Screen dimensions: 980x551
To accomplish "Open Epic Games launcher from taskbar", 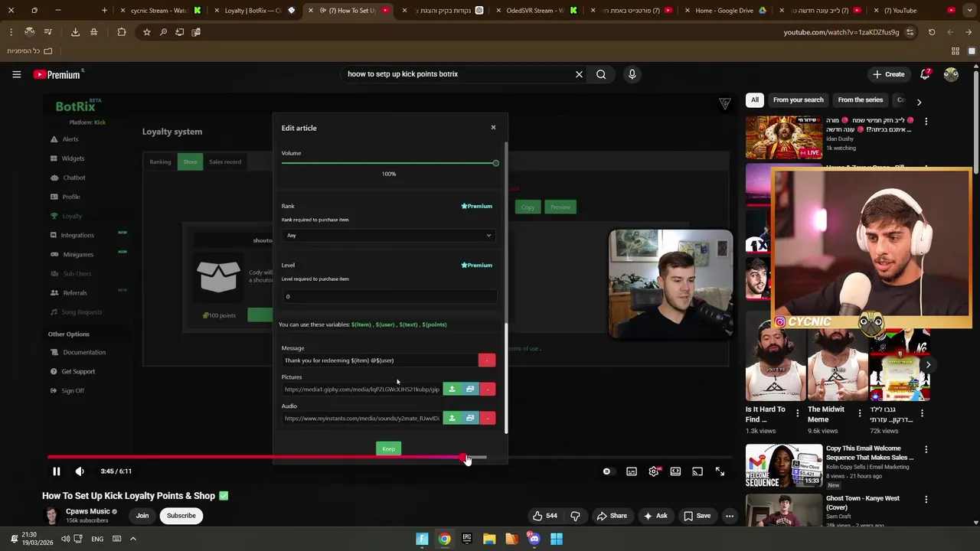I will pyautogui.click(x=466, y=539).
